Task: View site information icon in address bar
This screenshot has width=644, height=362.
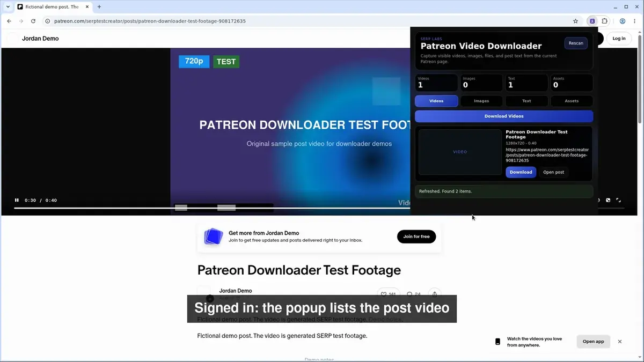Action: (48, 21)
